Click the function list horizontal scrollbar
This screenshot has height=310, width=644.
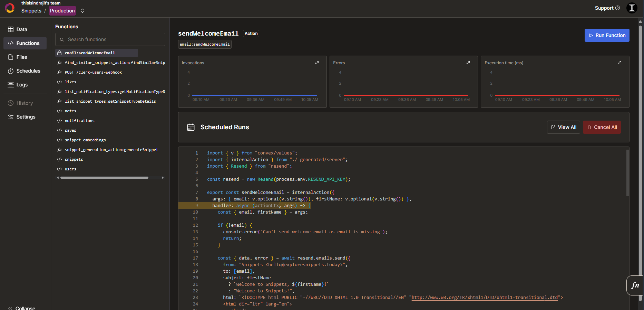[x=104, y=178]
